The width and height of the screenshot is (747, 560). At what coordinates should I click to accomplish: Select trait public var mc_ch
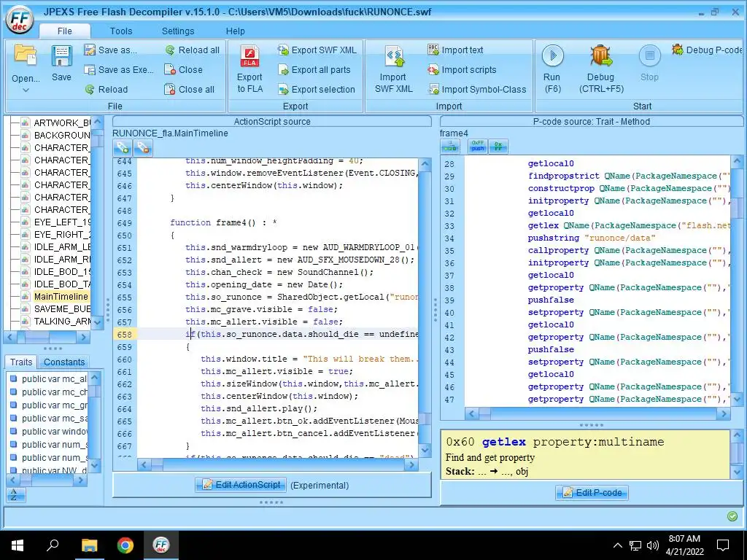[48, 392]
